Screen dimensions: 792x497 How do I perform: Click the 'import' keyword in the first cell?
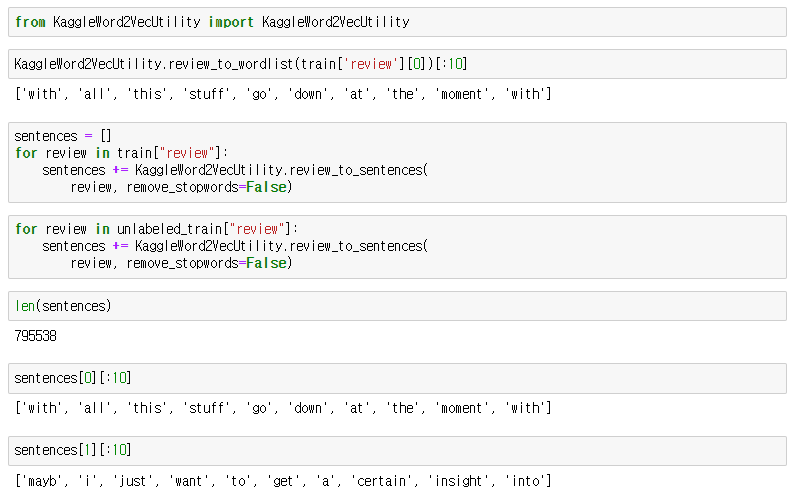[x=231, y=22]
